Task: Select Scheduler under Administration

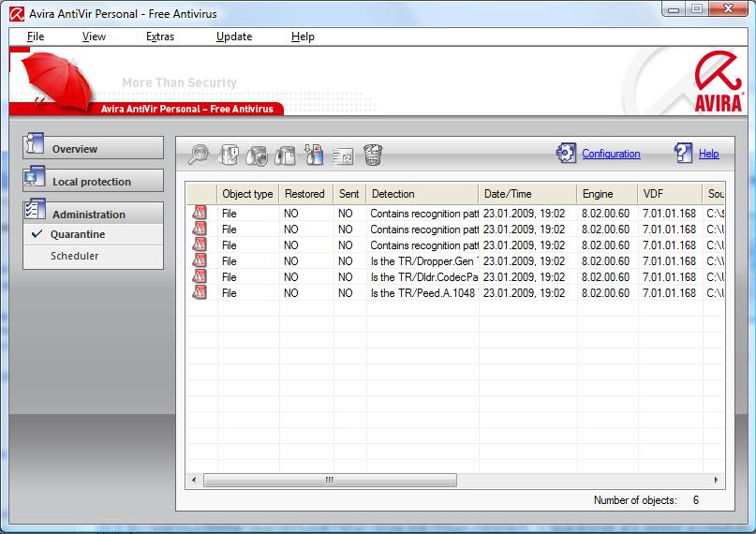Action: click(x=93, y=256)
